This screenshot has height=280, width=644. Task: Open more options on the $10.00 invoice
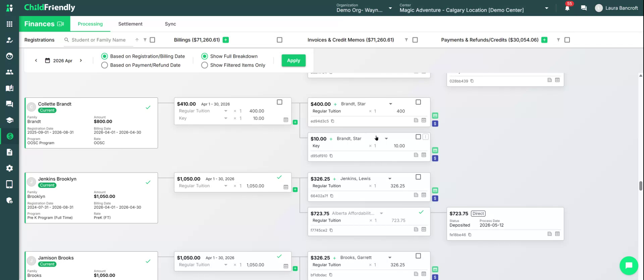[x=426, y=137]
